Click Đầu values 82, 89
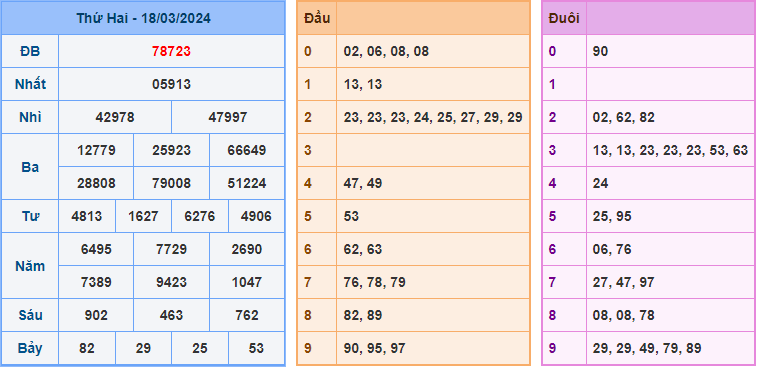The image size is (757, 367). (x=363, y=315)
